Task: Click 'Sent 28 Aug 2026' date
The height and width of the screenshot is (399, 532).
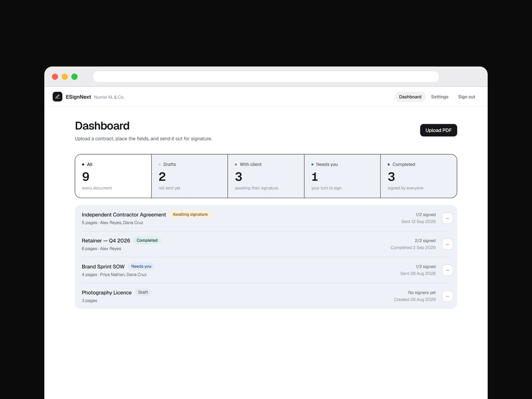Action: [x=418, y=274]
